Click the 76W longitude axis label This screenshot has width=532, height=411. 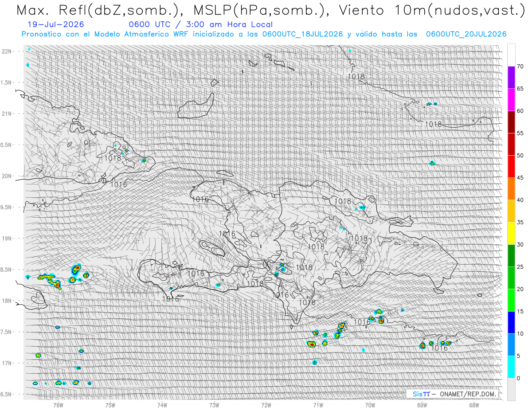[58, 405]
